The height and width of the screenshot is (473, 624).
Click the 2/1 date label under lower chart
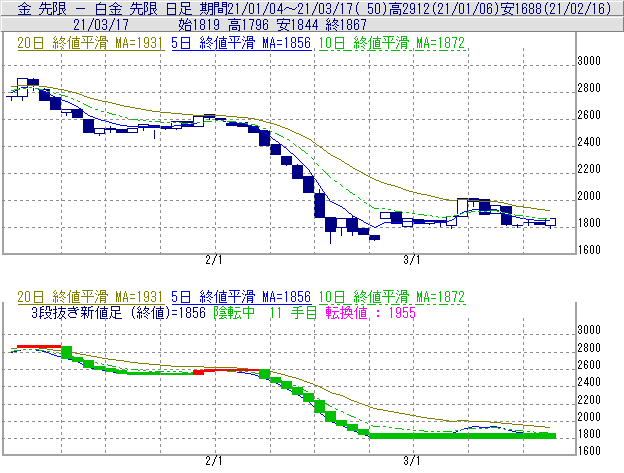[214, 461]
